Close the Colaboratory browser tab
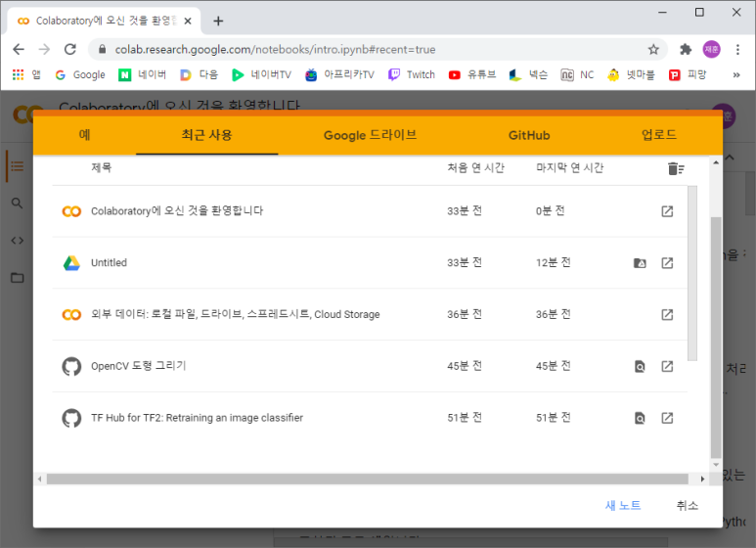This screenshot has height=548, width=756. point(188,21)
